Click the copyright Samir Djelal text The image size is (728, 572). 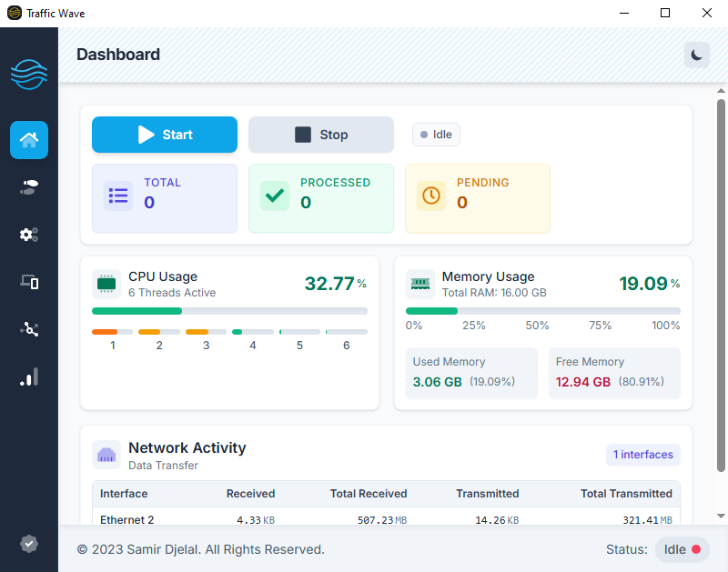click(200, 549)
